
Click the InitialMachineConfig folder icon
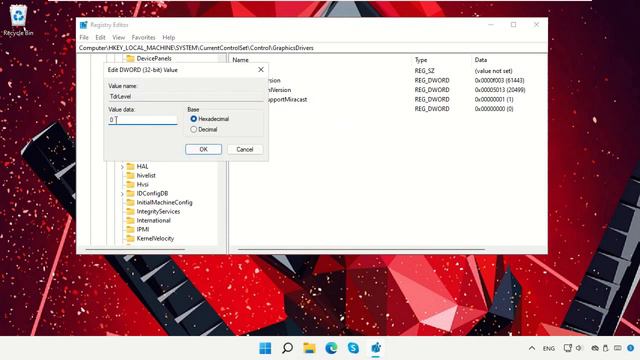click(131, 202)
